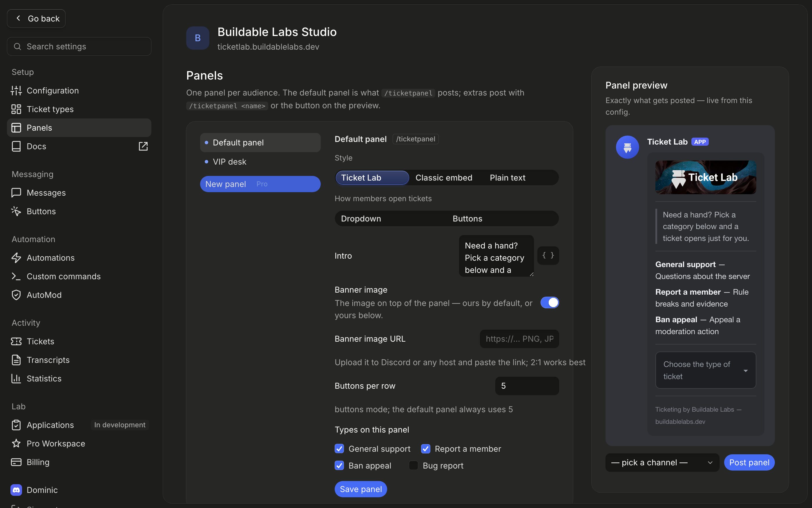The width and height of the screenshot is (812, 508).
Task: Click the Applications clipboard icon
Action: [x=16, y=425]
